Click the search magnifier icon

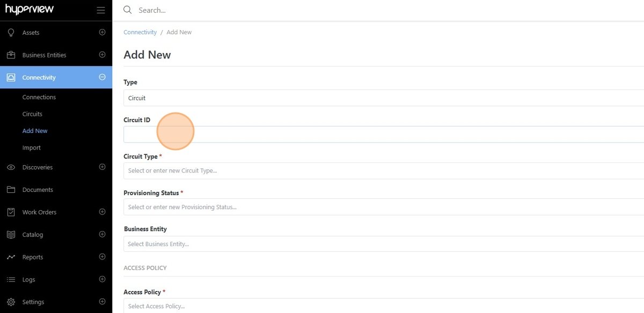[127, 10]
